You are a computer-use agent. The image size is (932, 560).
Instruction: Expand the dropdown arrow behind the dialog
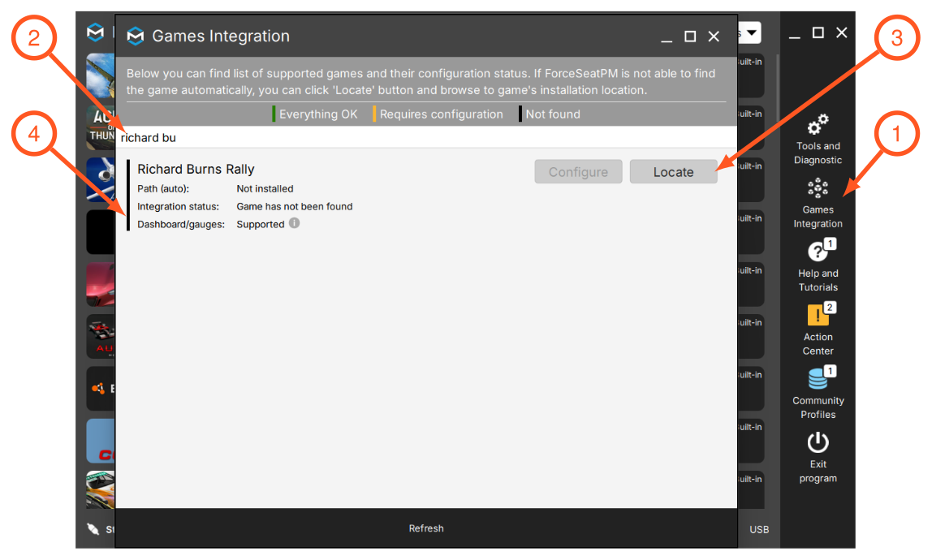751,32
